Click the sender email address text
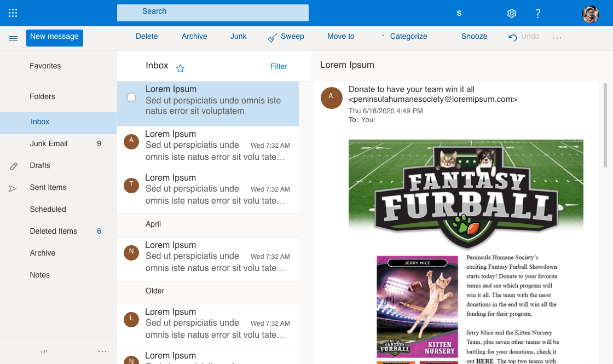This screenshot has height=364, width=613. tap(433, 99)
